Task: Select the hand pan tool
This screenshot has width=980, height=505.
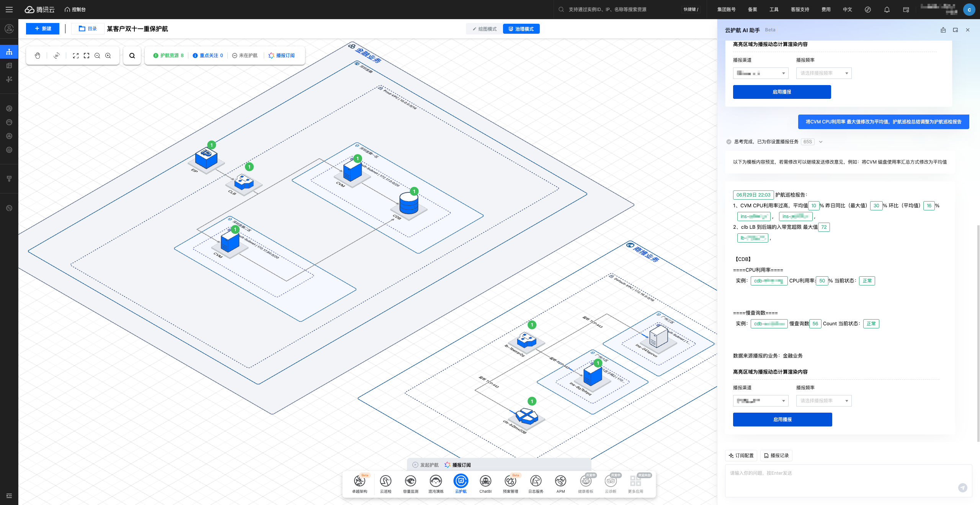Action: tap(38, 56)
